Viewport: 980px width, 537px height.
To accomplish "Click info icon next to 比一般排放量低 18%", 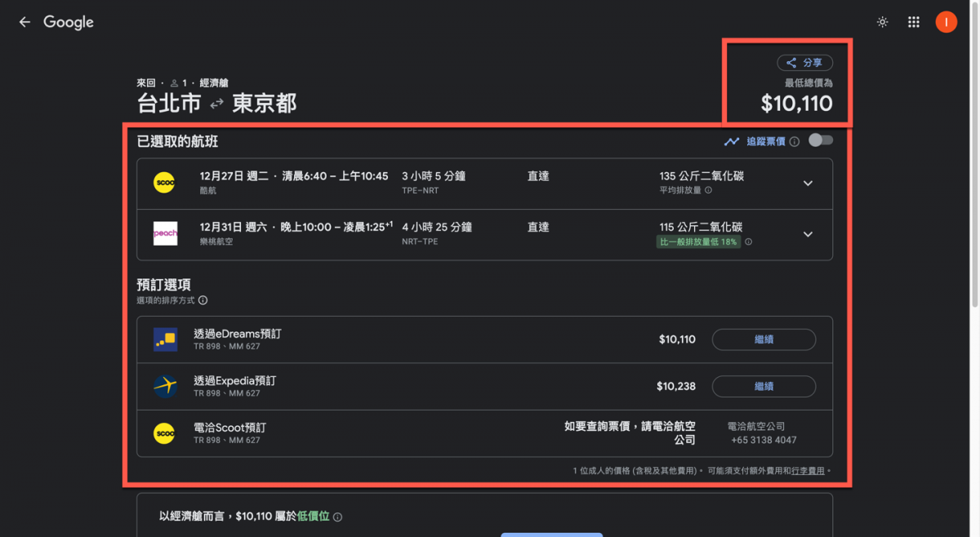I will pyautogui.click(x=748, y=242).
